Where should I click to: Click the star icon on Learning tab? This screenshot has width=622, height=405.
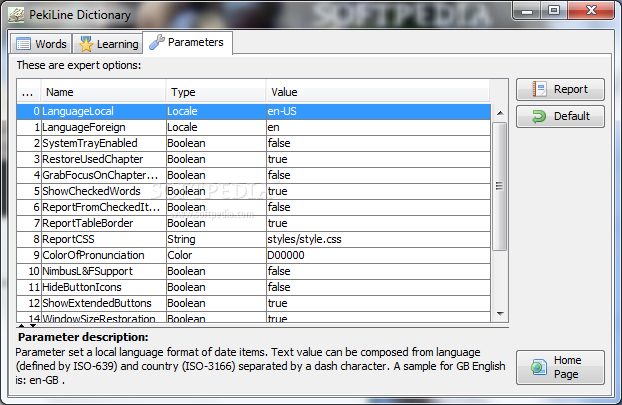86,44
